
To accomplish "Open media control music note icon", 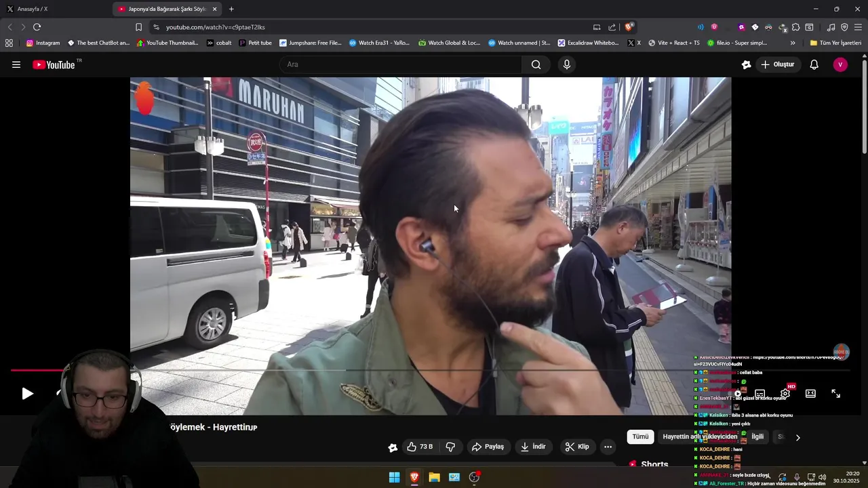I will tap(831, 27).
